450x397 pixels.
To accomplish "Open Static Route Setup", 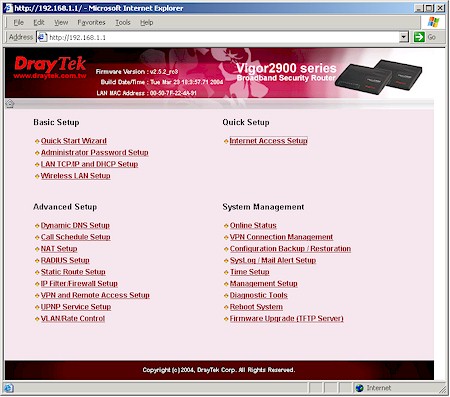I will 73,272.
